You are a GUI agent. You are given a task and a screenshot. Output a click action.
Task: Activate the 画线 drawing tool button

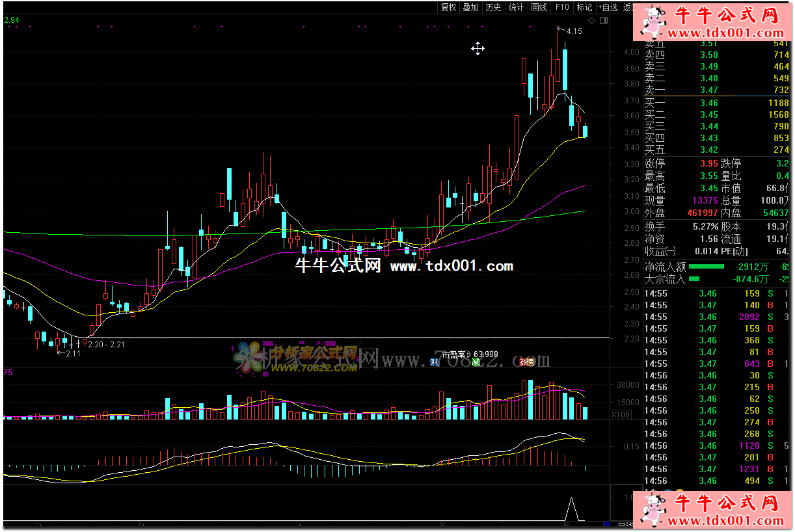coord(539,7)
